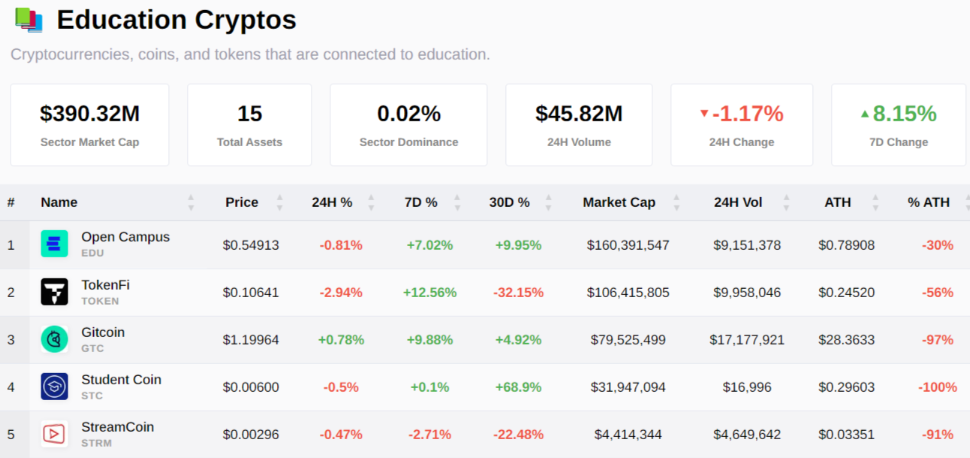Click TokenFi price $0.10641
The height and width of the screenshot is (458, 970).
pyautogui.click(x=251, y=292)
